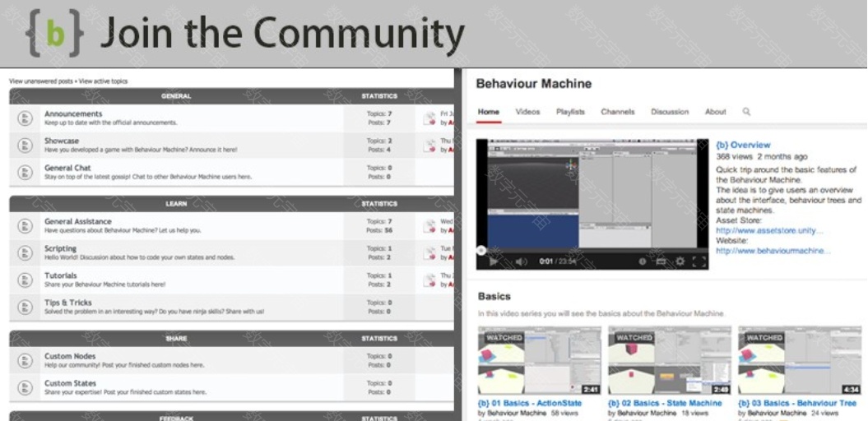Click the Posts: 56 count for General Assistance
This screenshot has width=868, height=421.
click(x=380, y=230)
